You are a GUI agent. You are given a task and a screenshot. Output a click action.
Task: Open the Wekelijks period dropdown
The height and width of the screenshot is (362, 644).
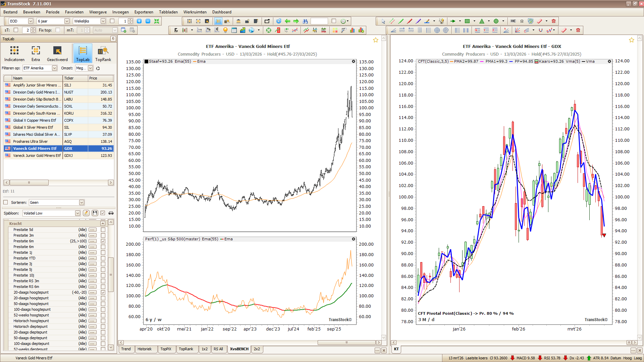point(103,21)
